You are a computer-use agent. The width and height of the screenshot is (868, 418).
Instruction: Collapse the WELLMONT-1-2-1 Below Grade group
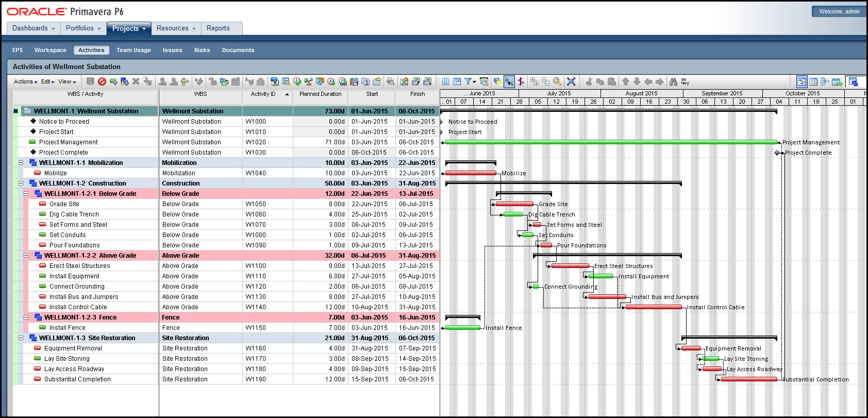point(26,193)
